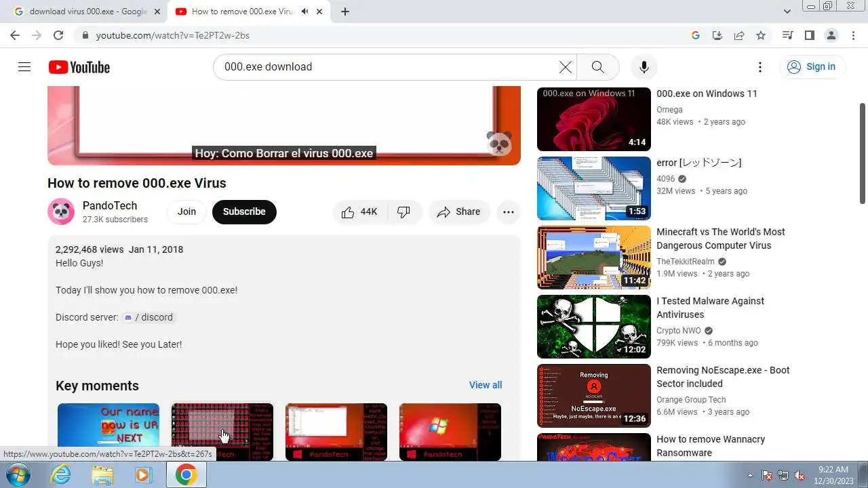Subscribe to PandoTech

click(x=244, y=211)
